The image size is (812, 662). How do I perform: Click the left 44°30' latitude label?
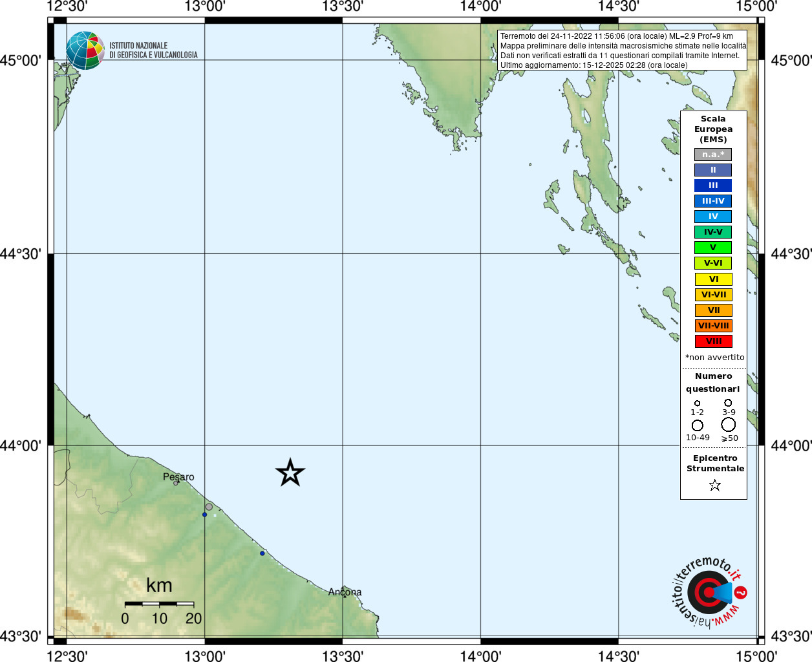coord(21,254)
